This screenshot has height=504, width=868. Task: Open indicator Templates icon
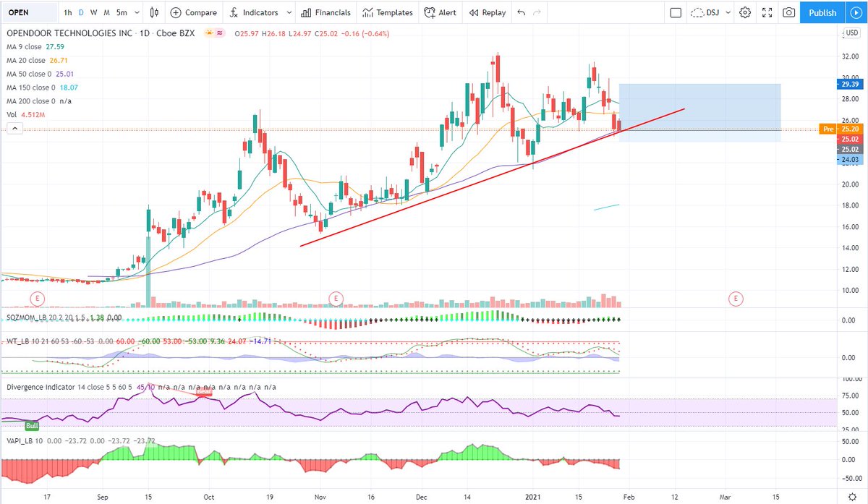click(x=368, y=12)
